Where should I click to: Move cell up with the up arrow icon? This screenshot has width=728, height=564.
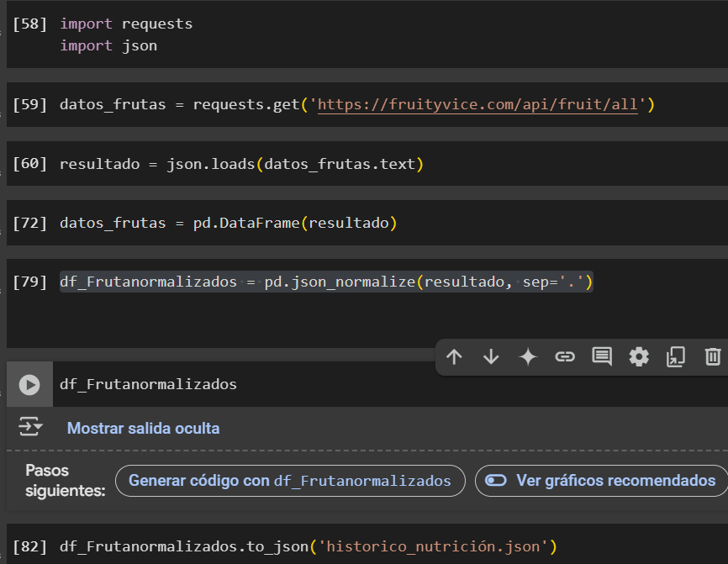454,357
